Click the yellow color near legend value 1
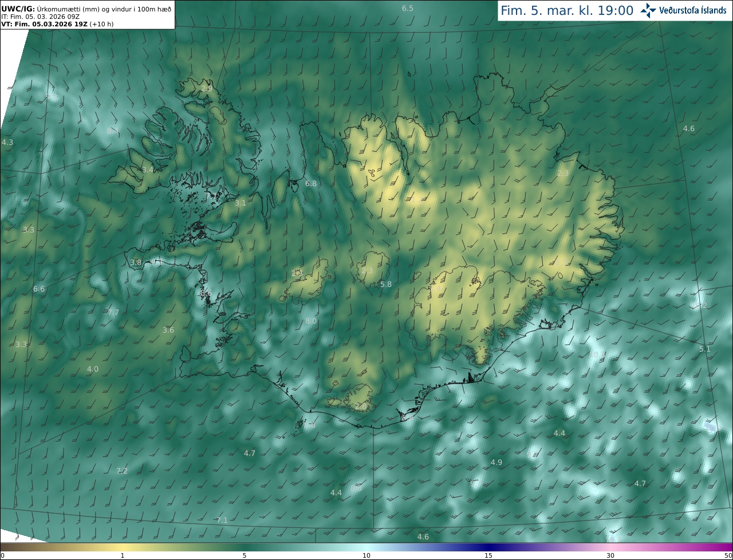Image resolution: width=733 pixels, height=560 pixels. click(123, 547)
